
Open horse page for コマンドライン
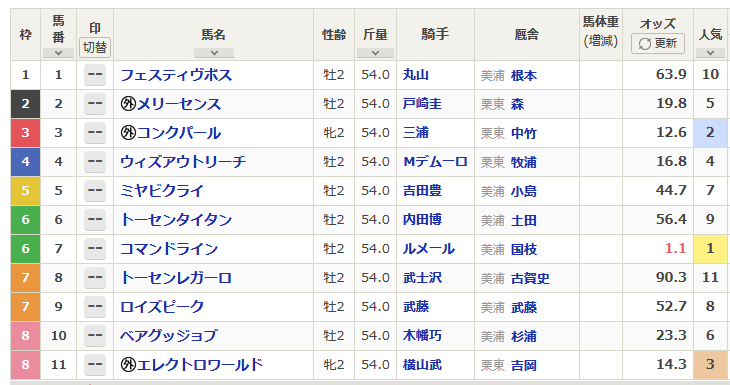point(169,249)
